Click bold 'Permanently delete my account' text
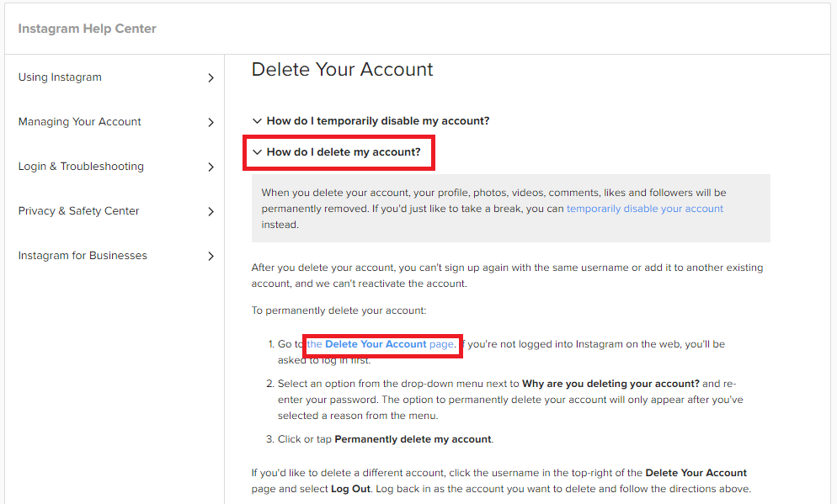Image resolution: width=837 pixels, height=504 pixels. pyautogui.click(x=413, y=439)
